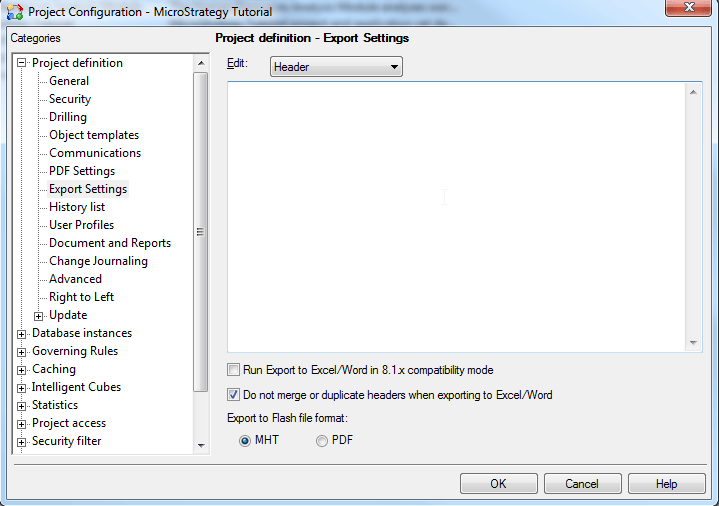Select MHT Flash file format
The height and width of the screenshot is (506, 719).
245,441
